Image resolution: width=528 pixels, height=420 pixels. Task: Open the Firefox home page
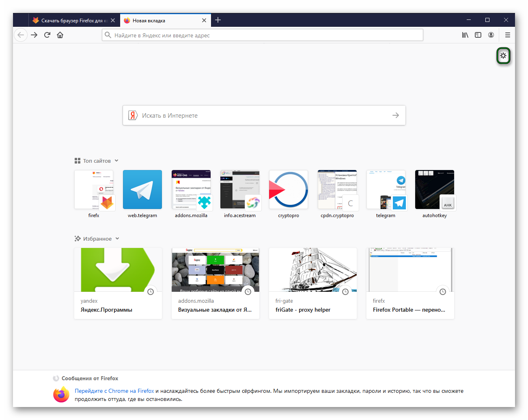60,35
